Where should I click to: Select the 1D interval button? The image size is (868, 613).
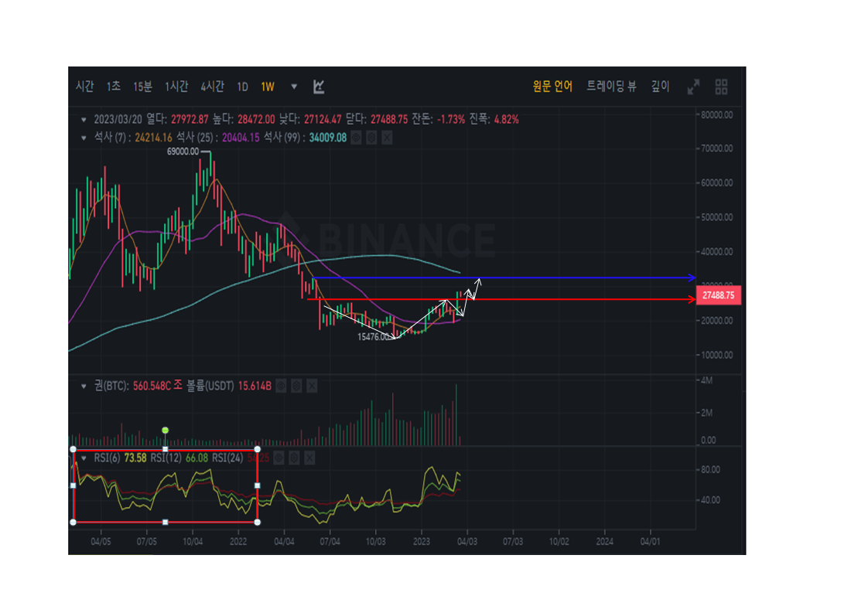242,87
